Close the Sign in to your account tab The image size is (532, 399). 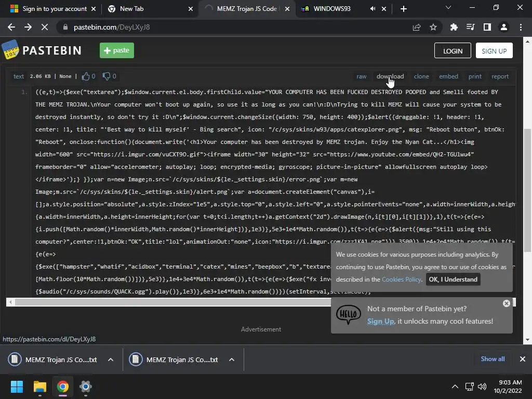pos(94,9)
